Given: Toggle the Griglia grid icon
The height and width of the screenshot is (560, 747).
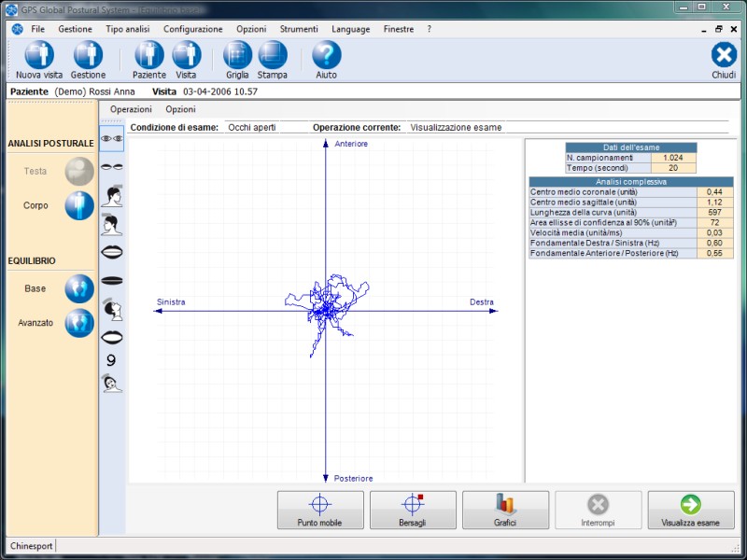Looking at the screenshot, I should pos(237,56).
